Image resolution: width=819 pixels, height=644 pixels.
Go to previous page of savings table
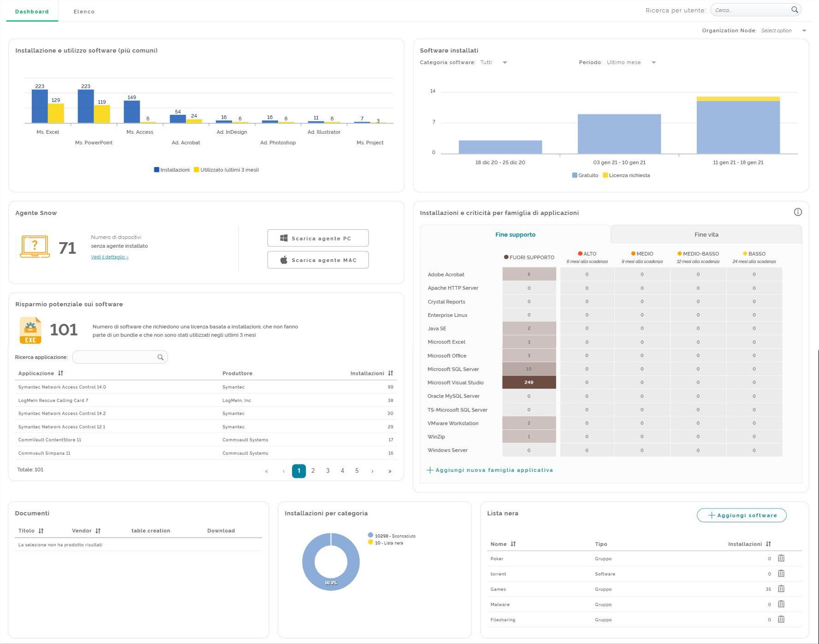(x=284, y=471)
